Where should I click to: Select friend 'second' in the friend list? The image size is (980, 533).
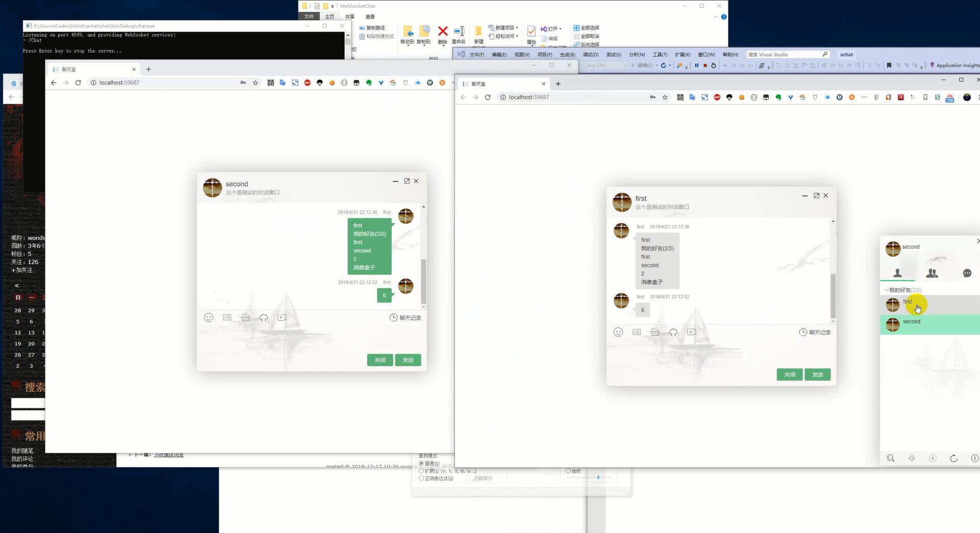point(930,325)
